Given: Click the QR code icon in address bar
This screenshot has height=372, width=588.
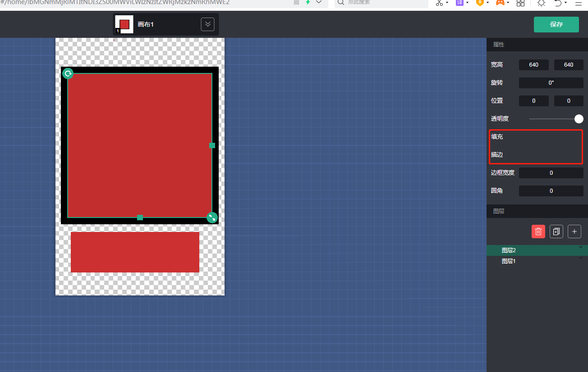Looking at the screenshot, I should coord(296,2).
